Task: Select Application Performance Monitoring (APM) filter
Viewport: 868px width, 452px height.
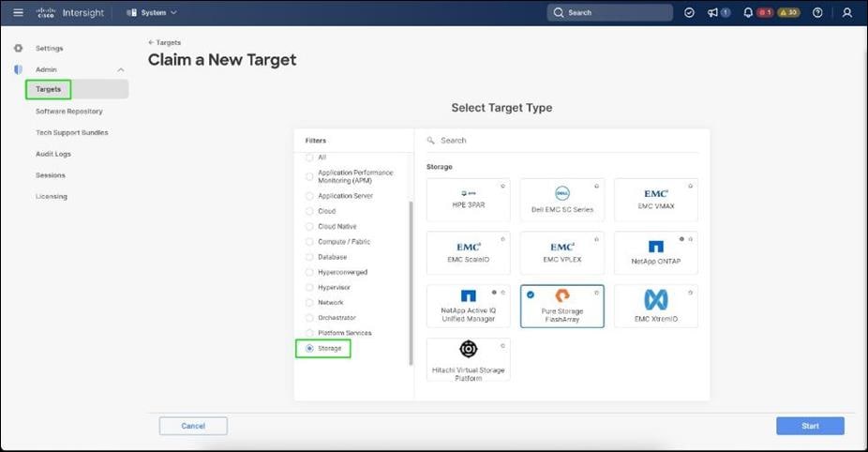Action: pos(309,176)
